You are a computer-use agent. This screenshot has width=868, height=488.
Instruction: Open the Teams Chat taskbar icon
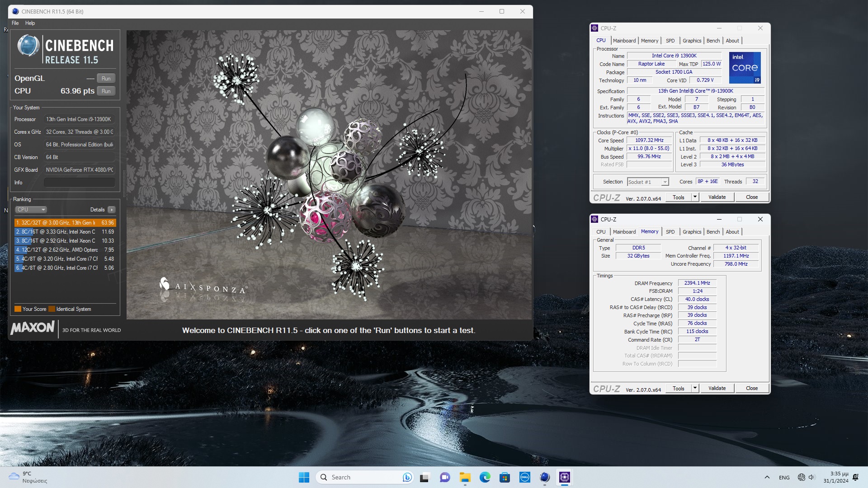(445, 477)
